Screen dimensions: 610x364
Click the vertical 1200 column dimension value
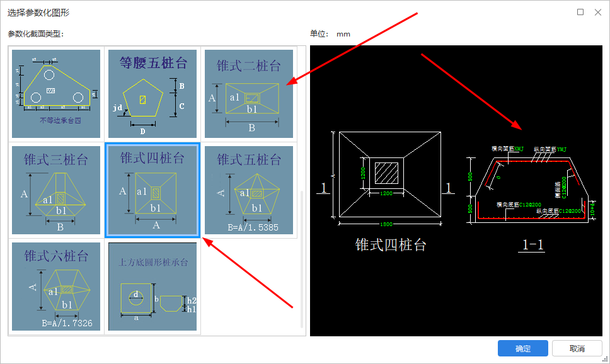coord(362,173)
